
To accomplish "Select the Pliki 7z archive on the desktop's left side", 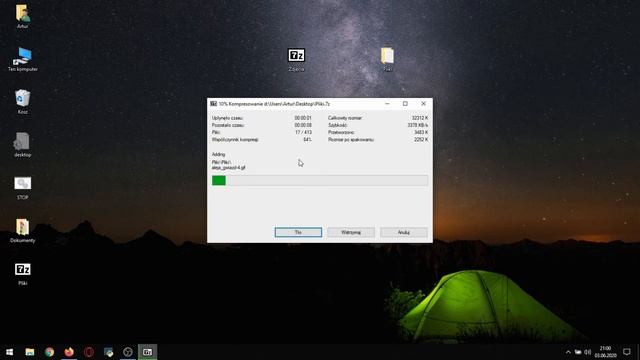I will (22, 273).
